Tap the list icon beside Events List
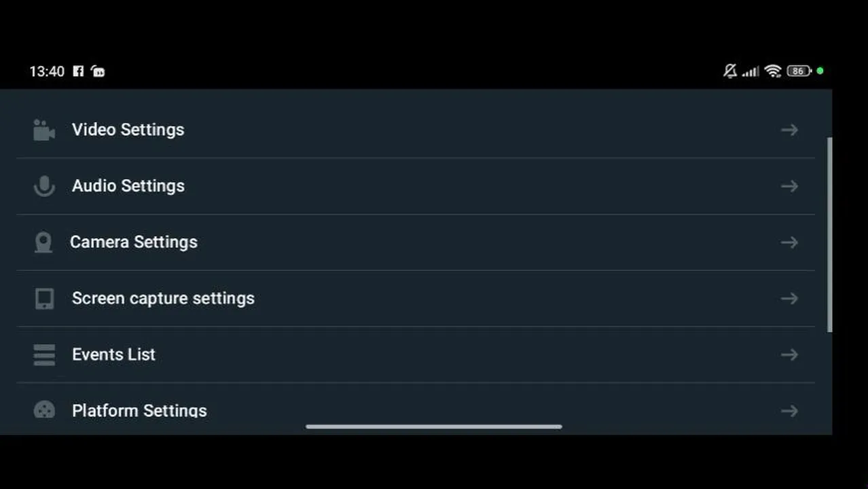This screenshot has width=868, height=489. pos(44,355)
